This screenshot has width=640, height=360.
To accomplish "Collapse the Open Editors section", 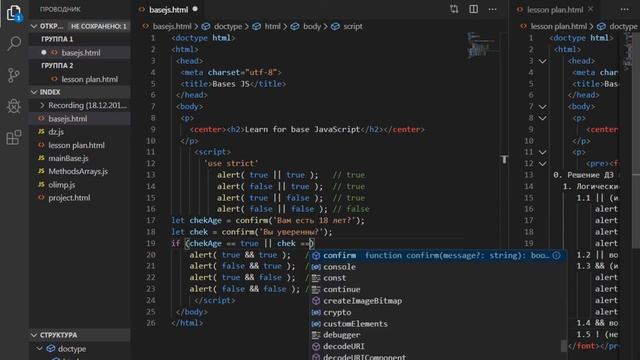I will coord(34,26).
